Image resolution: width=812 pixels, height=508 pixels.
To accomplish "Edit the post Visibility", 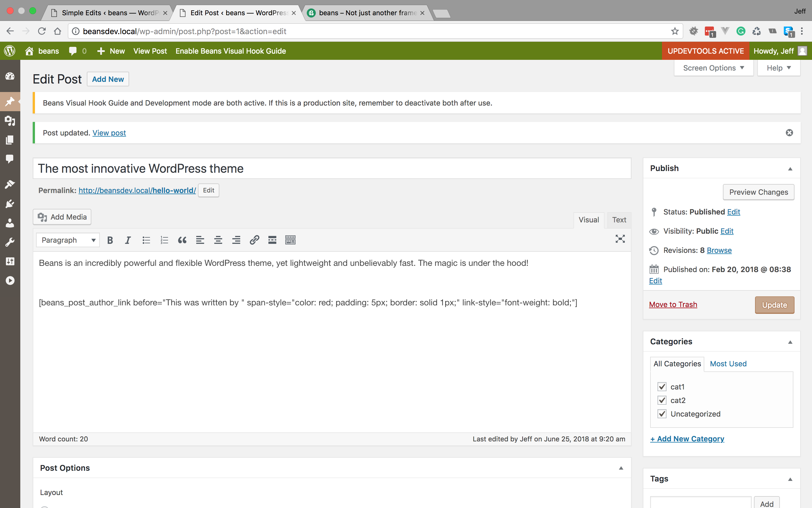I will pos(727,231).
